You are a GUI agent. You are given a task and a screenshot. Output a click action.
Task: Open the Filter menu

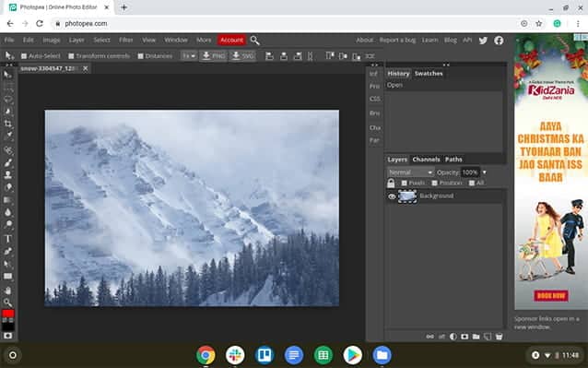click(x=126, y=40)
